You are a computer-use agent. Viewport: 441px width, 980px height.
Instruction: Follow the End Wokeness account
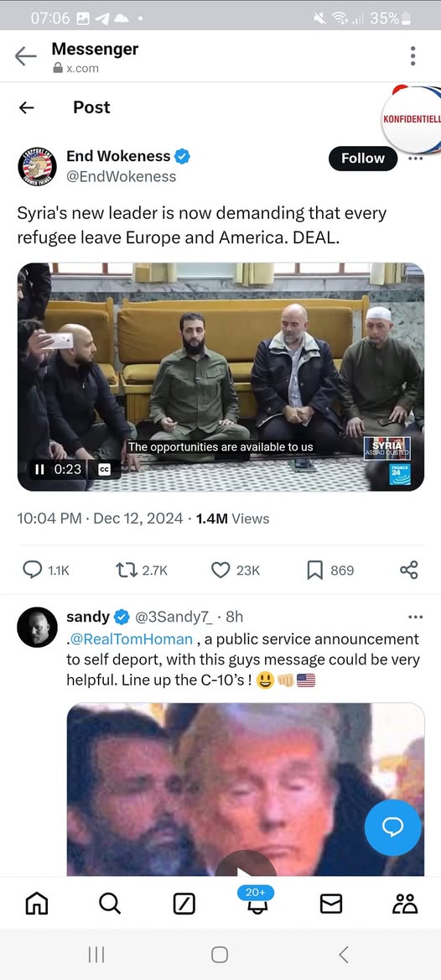pos(363,158)
